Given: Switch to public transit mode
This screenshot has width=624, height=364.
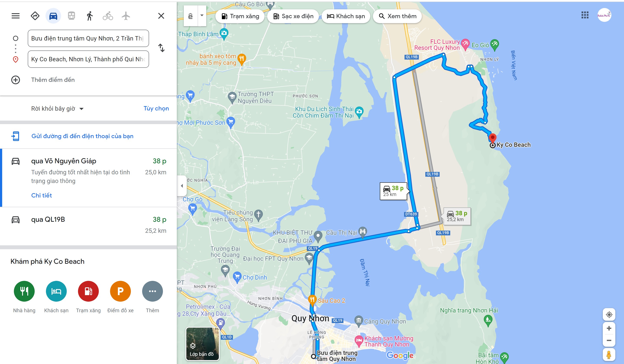Looking at the screenshot, I should tap(71, 16).
